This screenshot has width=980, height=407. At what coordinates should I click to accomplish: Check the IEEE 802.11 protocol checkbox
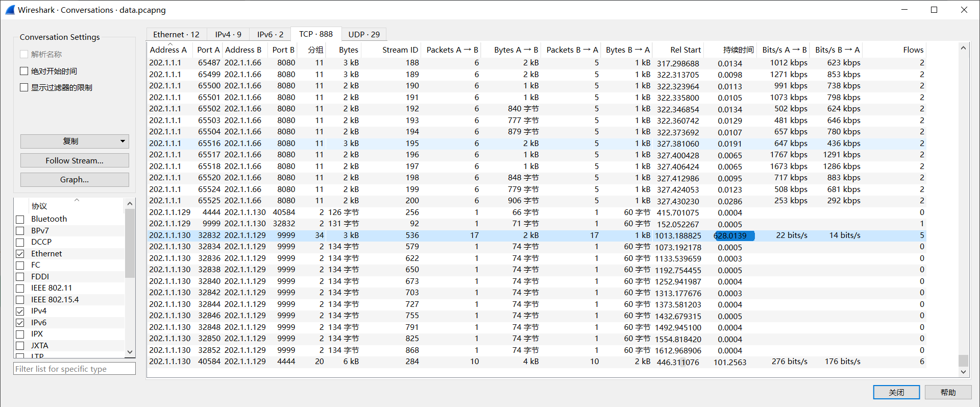(x=20, y=288)
